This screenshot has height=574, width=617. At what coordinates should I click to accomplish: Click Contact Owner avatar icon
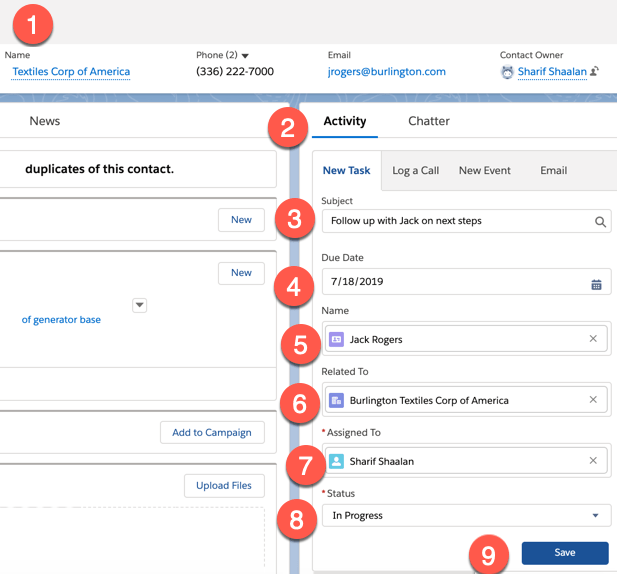pos(507,72)
